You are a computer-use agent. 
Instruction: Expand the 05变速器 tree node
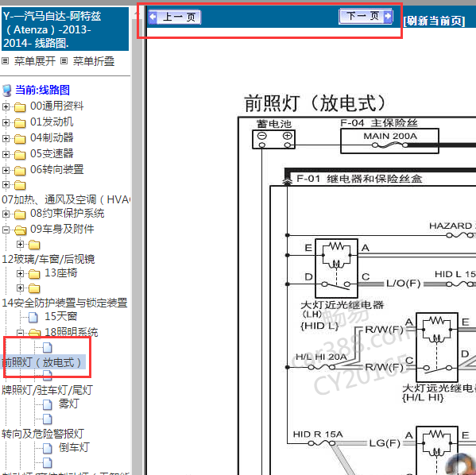pyautogui.click(x=6, y=154)
